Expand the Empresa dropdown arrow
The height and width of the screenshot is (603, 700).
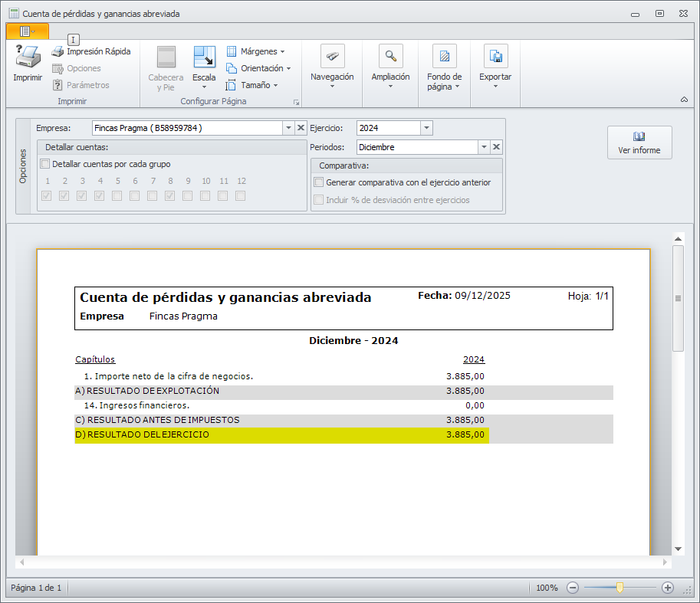(x=288, y=128)
